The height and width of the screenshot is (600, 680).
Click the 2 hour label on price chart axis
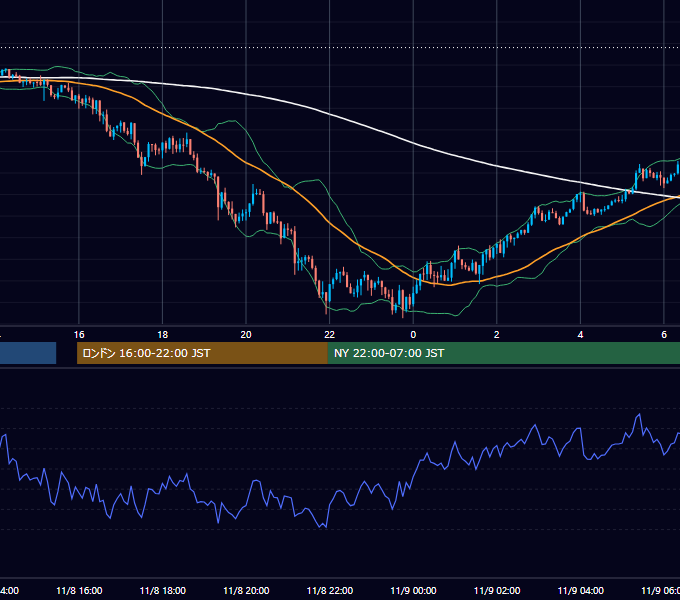click(x=497, y=335)
